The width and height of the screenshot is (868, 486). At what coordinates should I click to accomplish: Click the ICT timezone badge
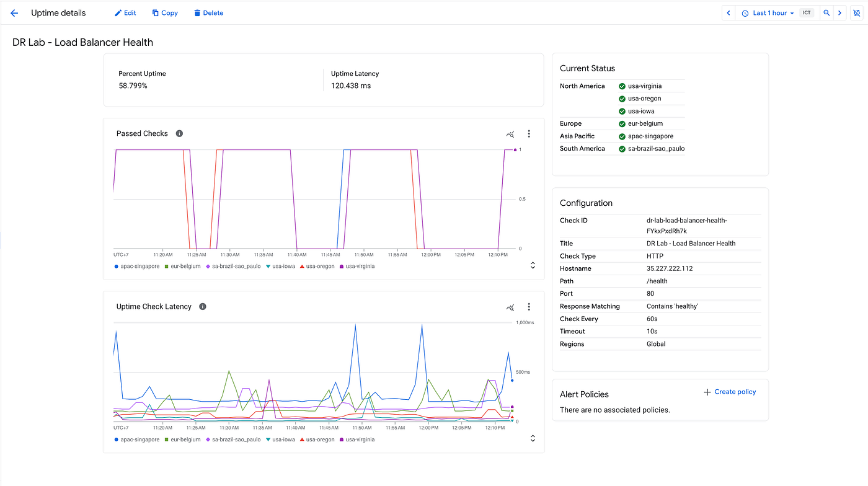807,13
